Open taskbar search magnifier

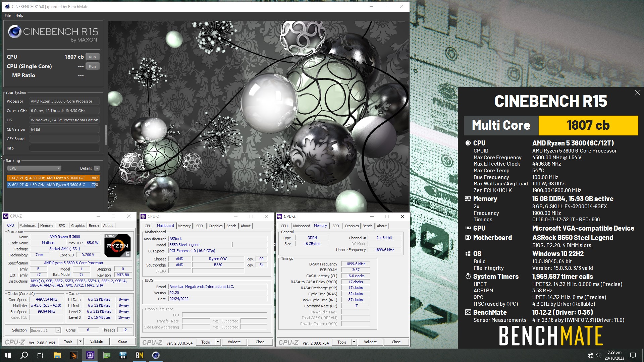click(24, 355)
